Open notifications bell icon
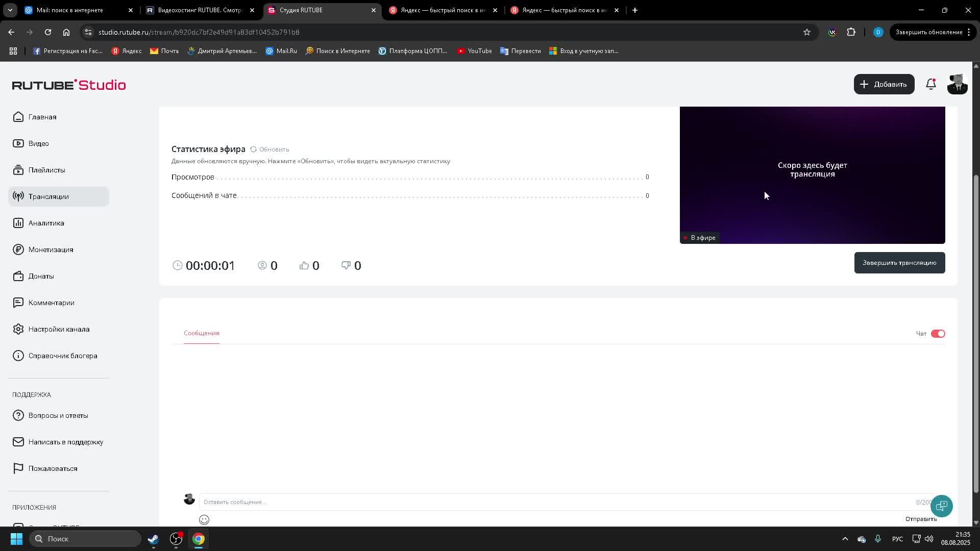This screenshot has height=551, width=980. pyautogui.click(x=930, y=84)
